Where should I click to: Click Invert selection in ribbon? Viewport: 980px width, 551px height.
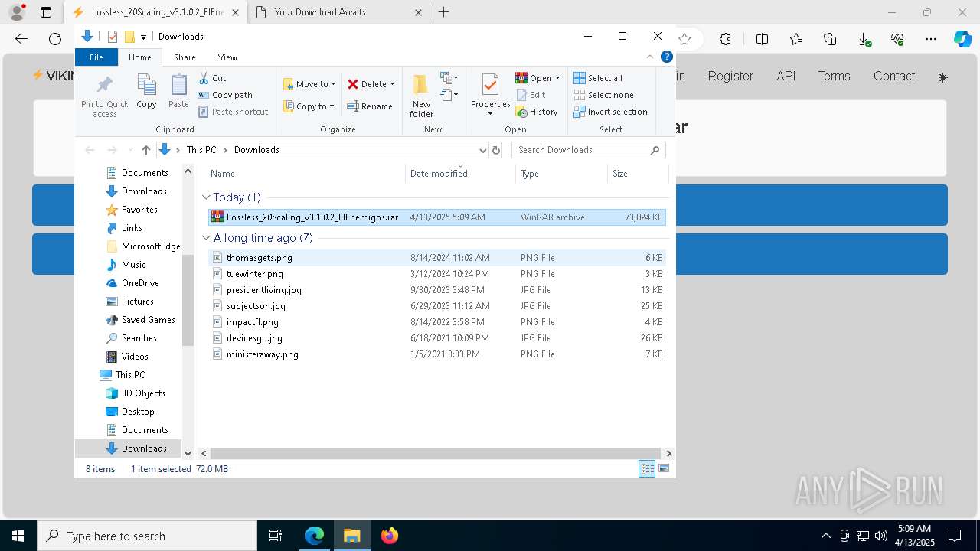[610, 112]
